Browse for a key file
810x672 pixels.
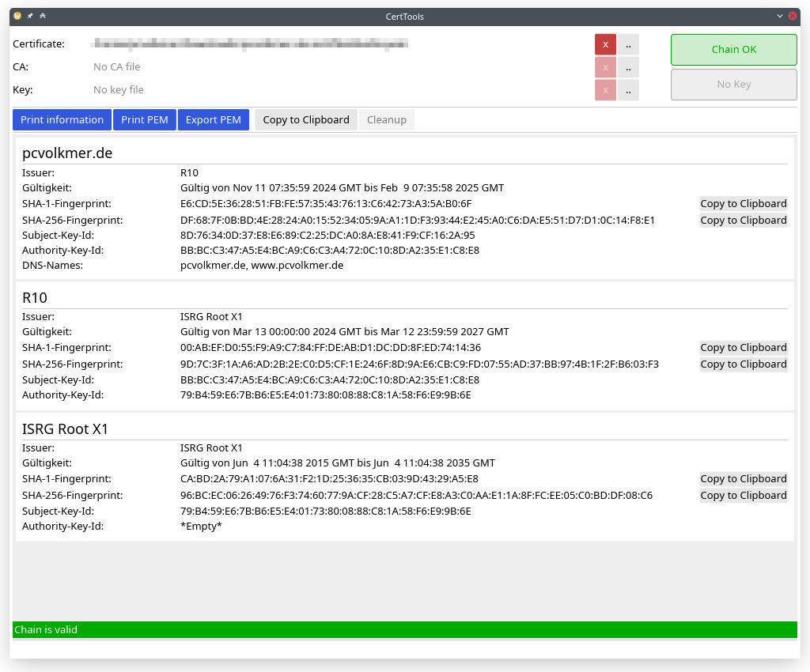pos(628,90)
